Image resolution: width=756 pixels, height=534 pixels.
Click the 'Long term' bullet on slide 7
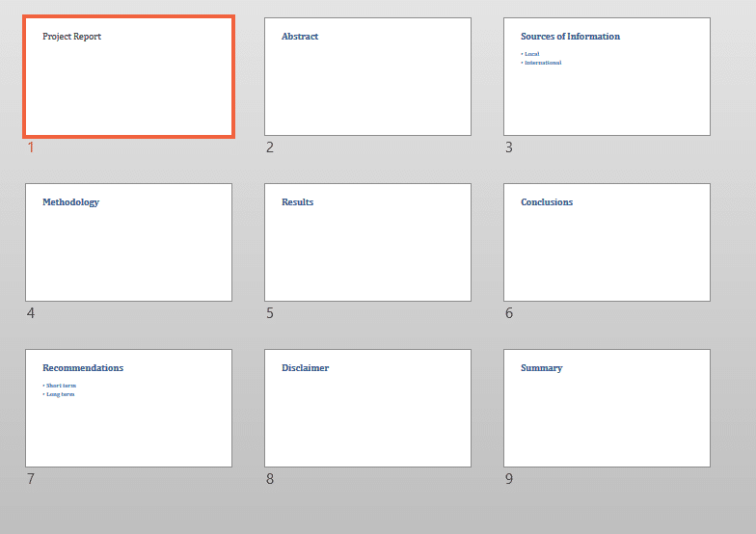[60, 394]
